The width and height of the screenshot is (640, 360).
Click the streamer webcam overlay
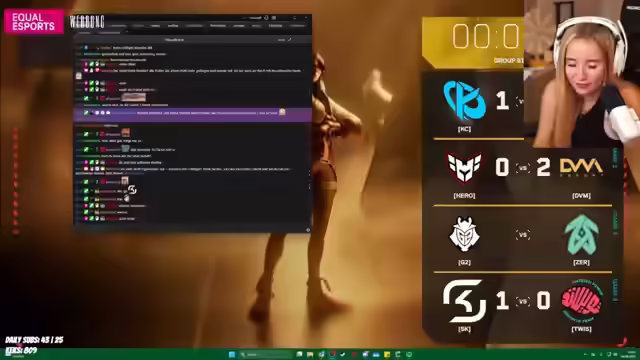coord(582,73)
